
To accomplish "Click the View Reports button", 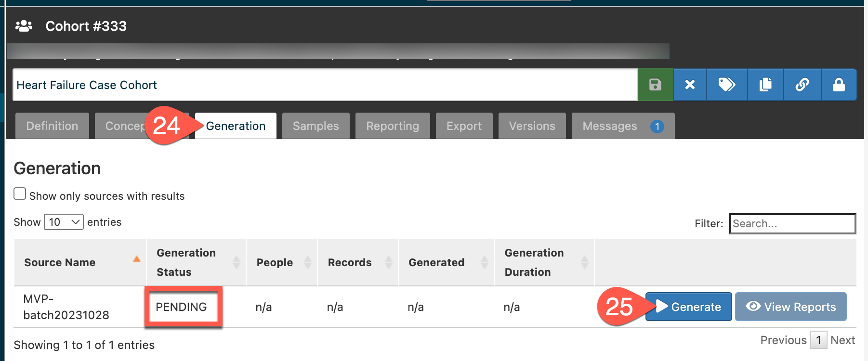I will (x=791, y=307).
